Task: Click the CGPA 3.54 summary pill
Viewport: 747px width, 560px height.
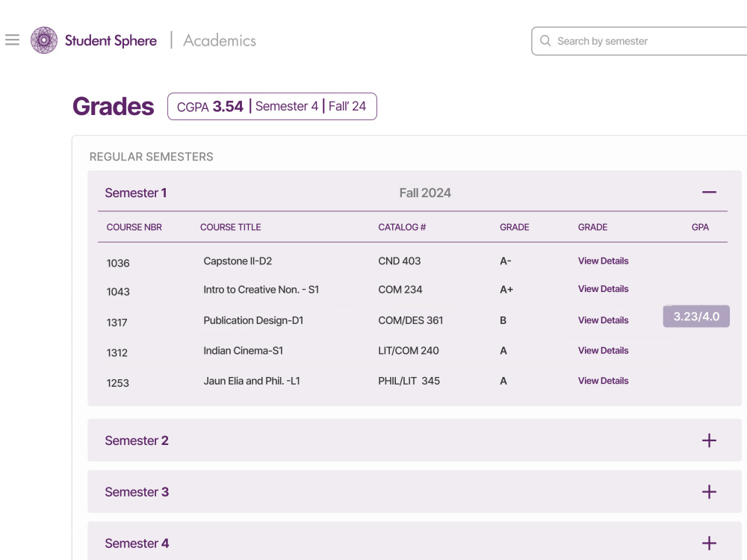Action: click(x=272, y=106)
